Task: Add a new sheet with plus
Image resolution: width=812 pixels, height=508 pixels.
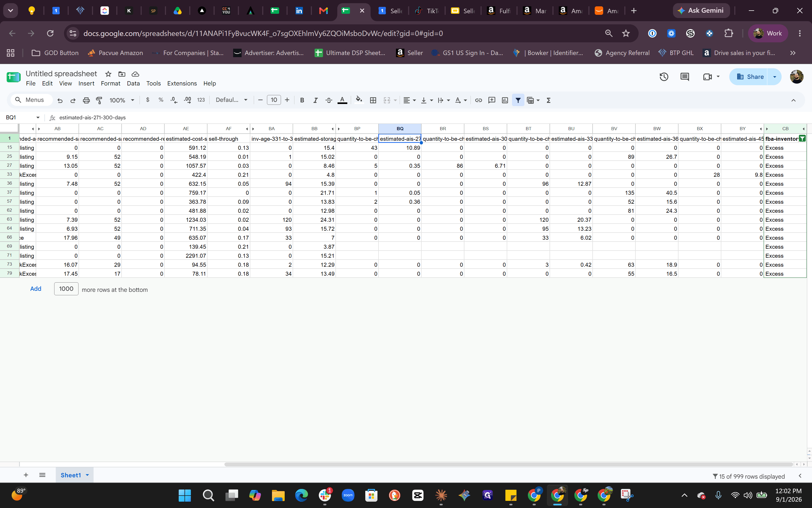Action: [26, 475]
